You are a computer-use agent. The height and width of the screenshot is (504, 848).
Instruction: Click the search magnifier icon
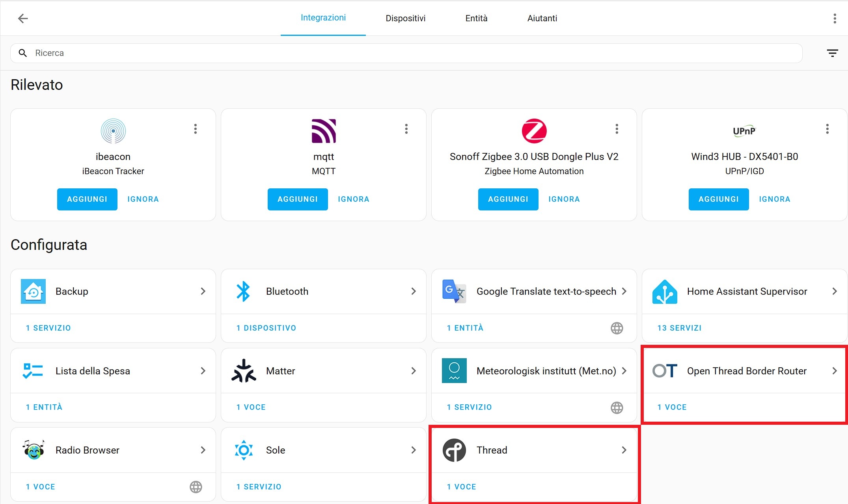23,53
